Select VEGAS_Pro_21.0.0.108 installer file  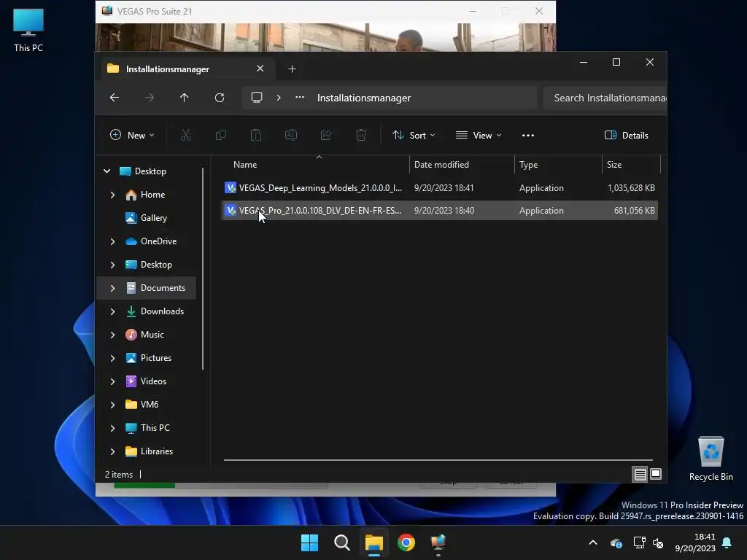pos(439,211)
